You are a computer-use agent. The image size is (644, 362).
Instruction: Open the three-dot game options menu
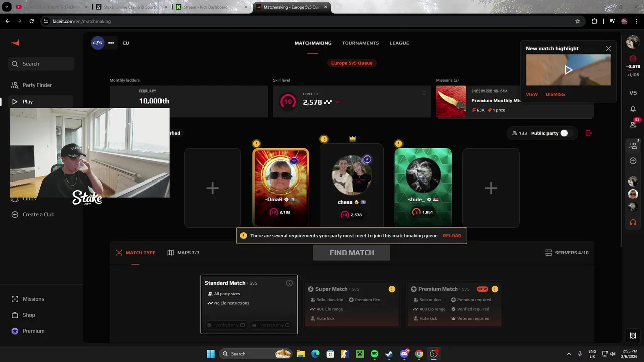pyautogui.click(x=111, y=43)
